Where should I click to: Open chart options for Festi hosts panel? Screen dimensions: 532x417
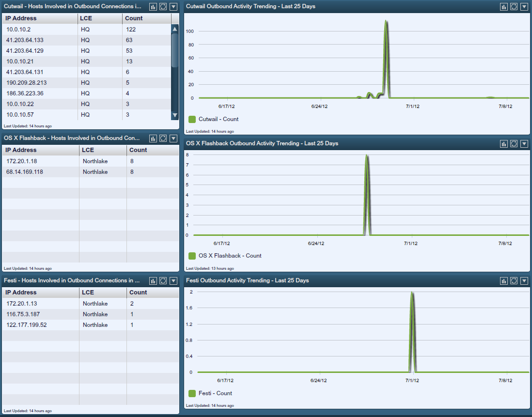(x=153, y=281)
